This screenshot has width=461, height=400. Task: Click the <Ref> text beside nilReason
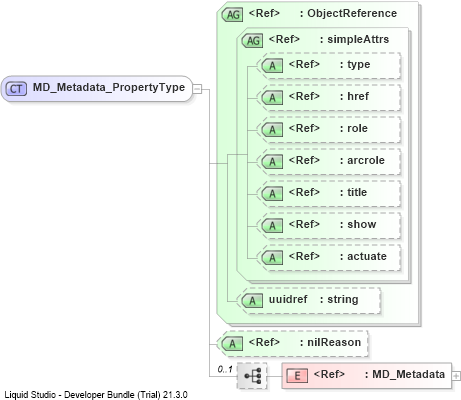click(x=264, y=342)
